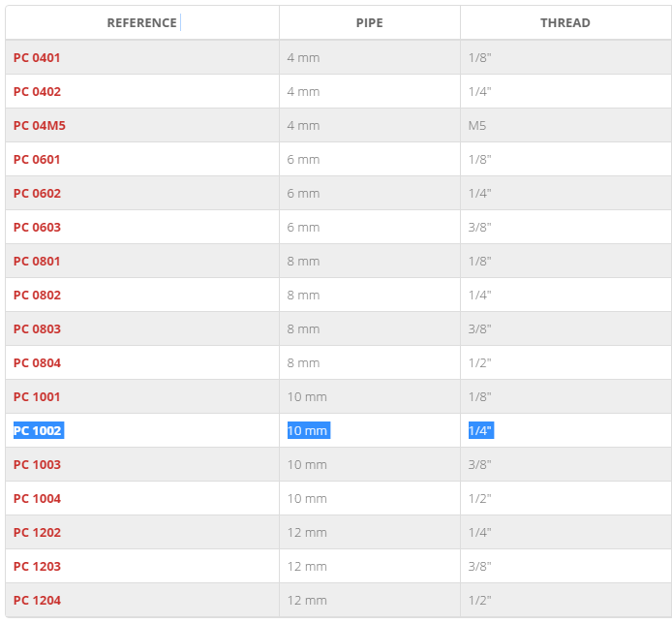The image size is (672, 624).
Task: Click the PC 0602 reference link
Action: coord(38,193)
